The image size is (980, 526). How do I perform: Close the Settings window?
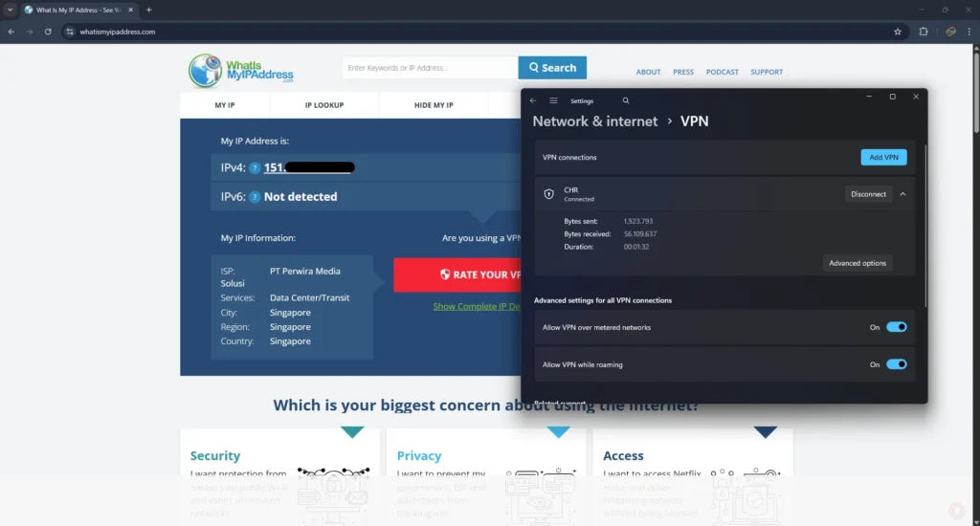(x=916, y=97)
